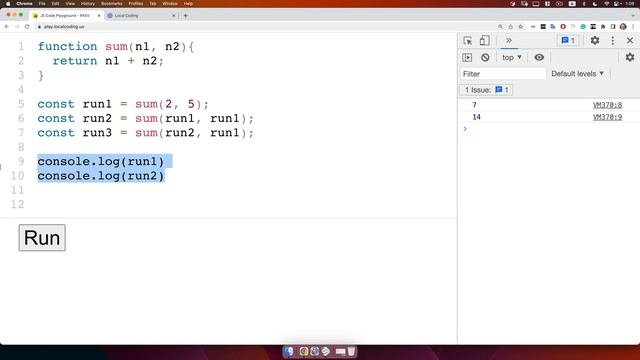Open source link VM370:8

pos(607,105)
